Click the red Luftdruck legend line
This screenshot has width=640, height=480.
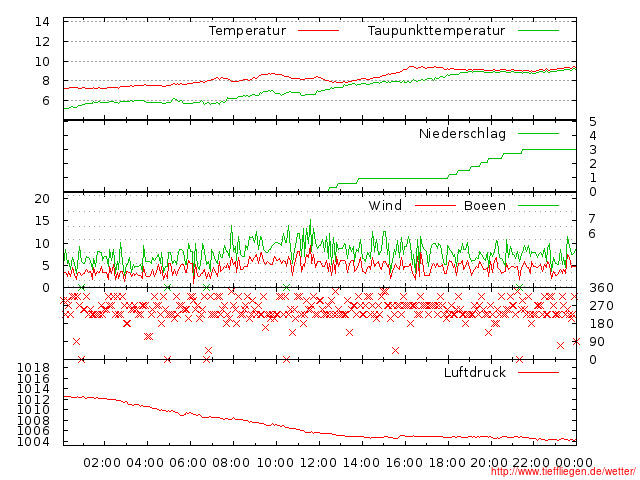538,372
